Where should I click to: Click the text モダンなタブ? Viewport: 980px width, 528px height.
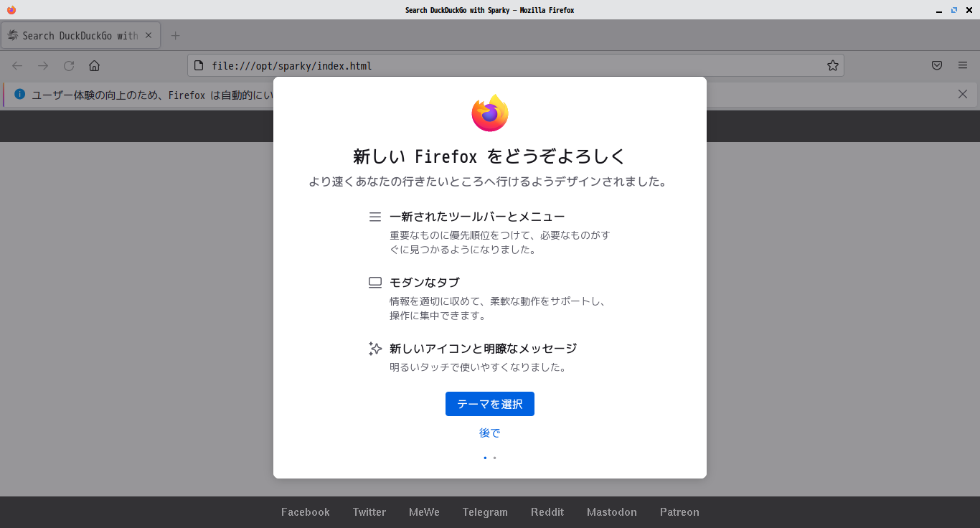425,283
